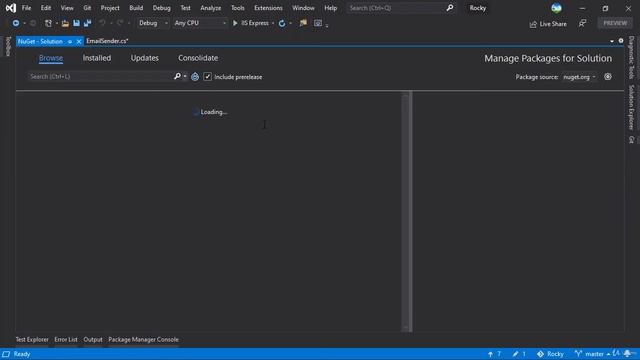The image size is (640, 360).
Task: Open the document tab list dropdown arrow
Action: tap(612, 41)
